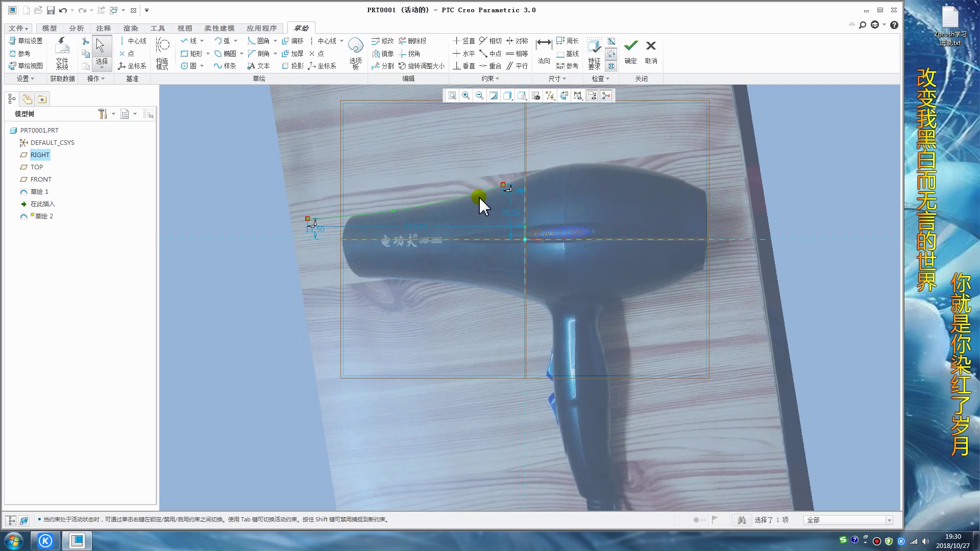Click the Spline sketch button
980x551 pixels.
tap(225, 66)
